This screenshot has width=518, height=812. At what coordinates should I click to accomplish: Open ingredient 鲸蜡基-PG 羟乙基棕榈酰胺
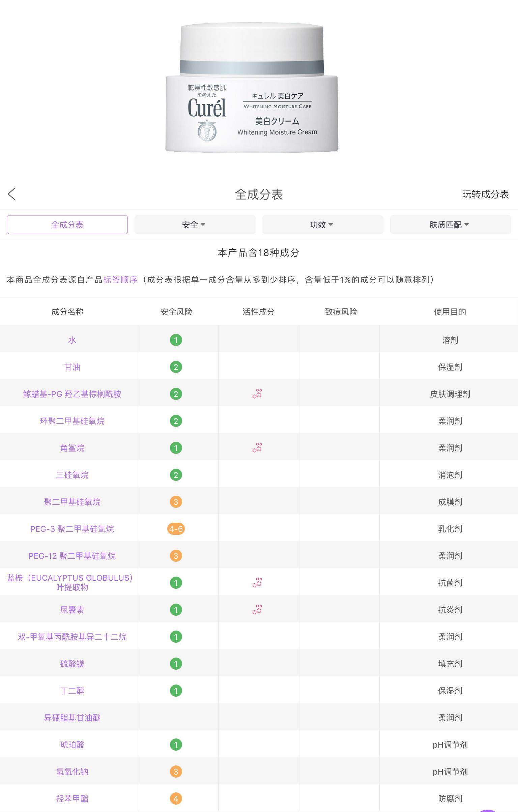point(72,394)
